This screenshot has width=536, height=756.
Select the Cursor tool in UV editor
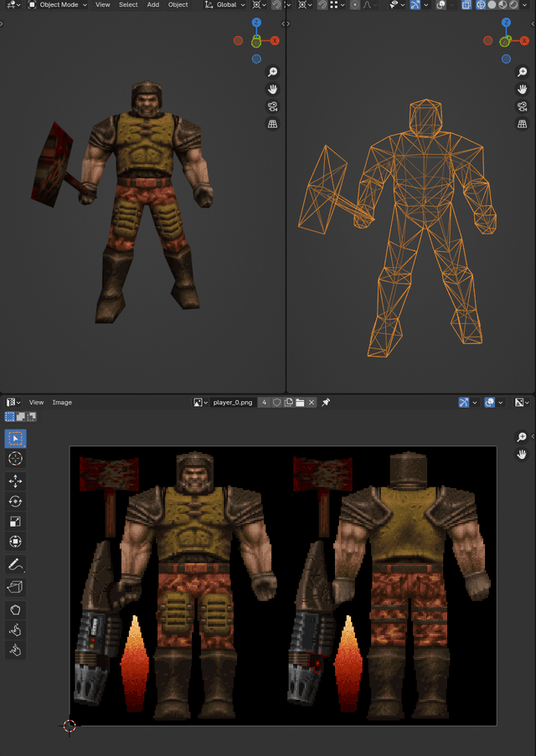[x=15, y=459]
